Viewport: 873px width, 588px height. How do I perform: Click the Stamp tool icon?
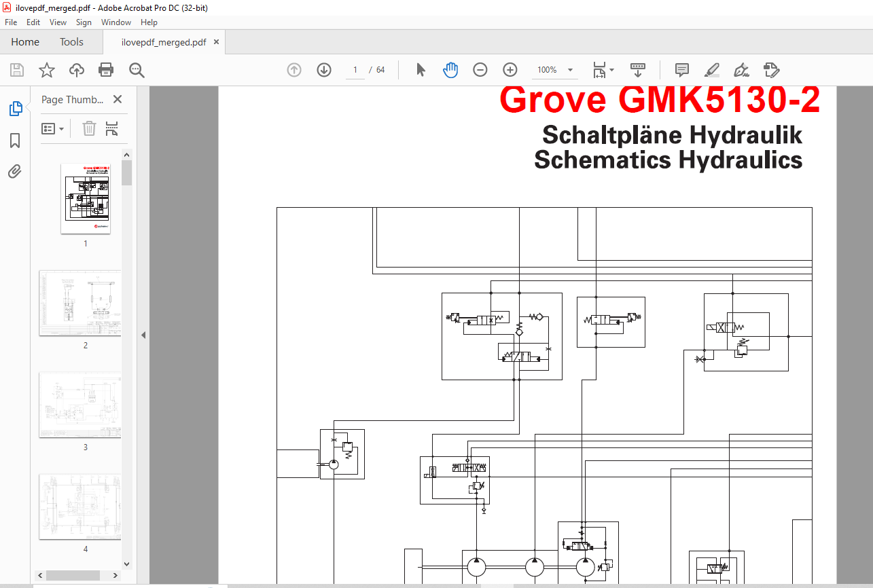[771, 70]
